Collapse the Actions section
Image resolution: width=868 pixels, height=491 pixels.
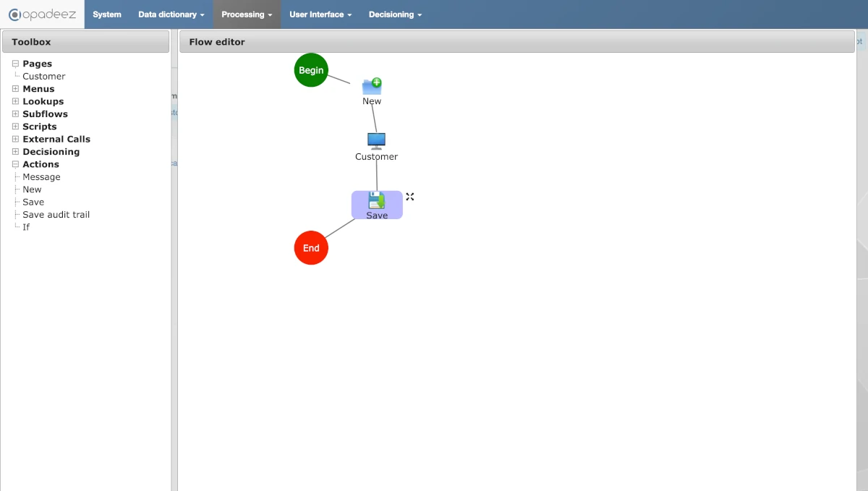[15, 164]
